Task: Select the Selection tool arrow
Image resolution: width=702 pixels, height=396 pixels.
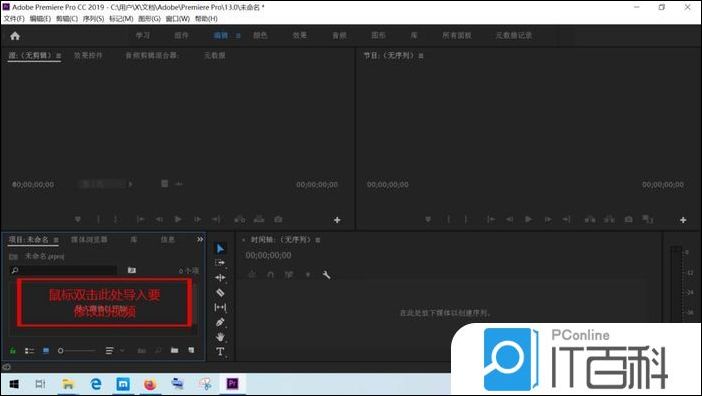Action: [220, 248]
